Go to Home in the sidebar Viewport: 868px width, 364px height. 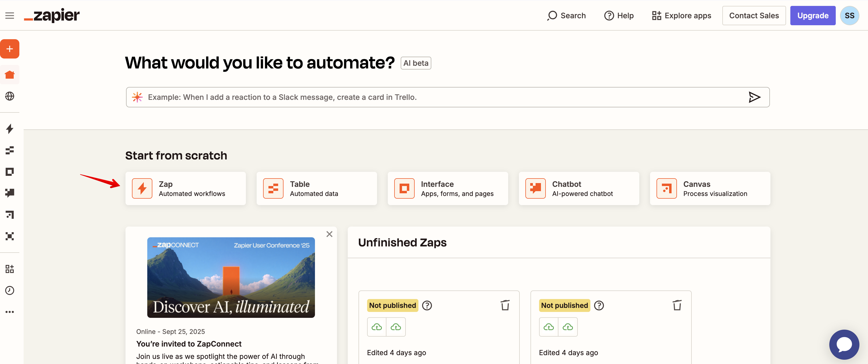pyautogui.click(x=10, y=75)
